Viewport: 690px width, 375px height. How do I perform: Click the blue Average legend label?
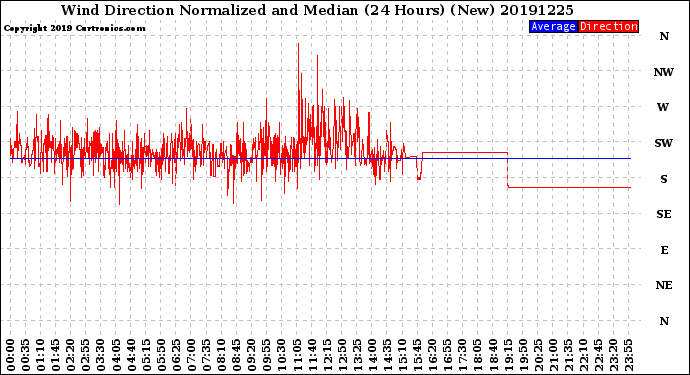[553, 26]
